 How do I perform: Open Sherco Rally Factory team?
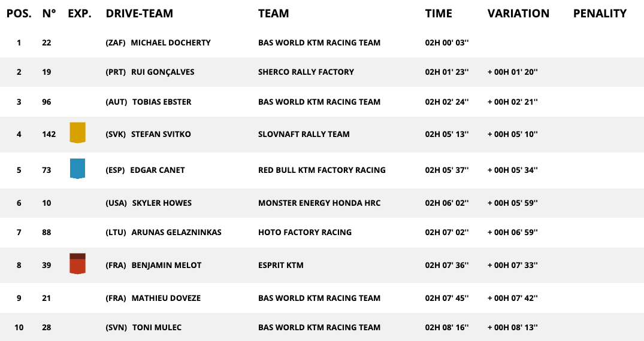pos(306,72)
